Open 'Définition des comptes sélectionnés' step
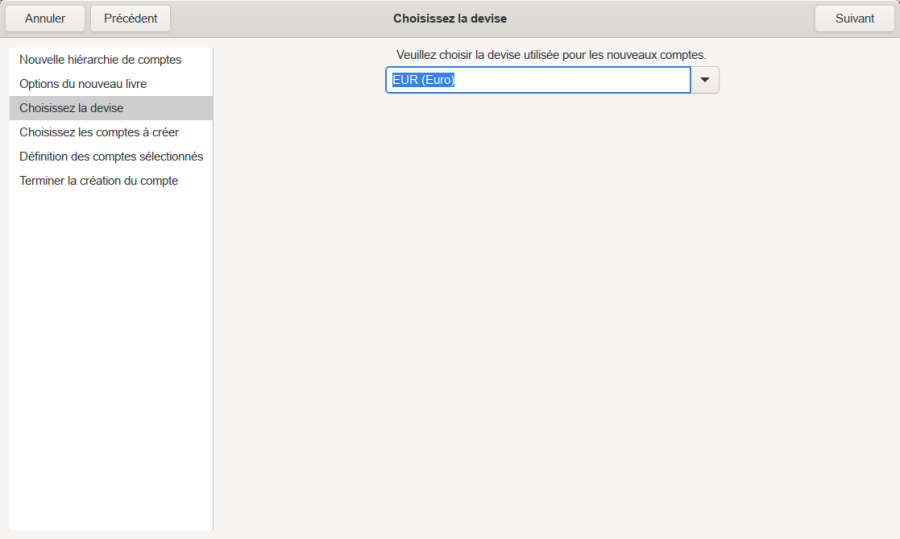The image size is (900, 539). pyautogui.click(x=111, y=156)
